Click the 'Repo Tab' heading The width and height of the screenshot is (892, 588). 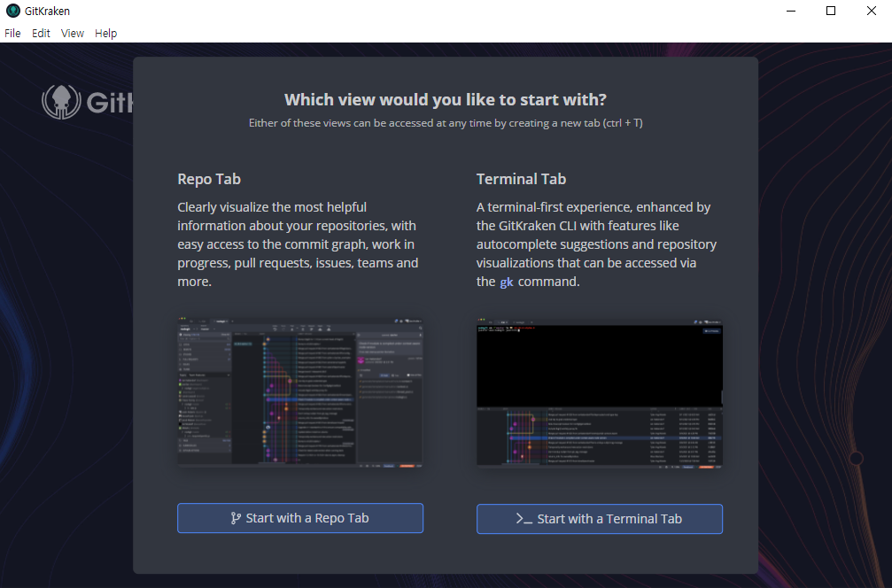pos(209,179)
